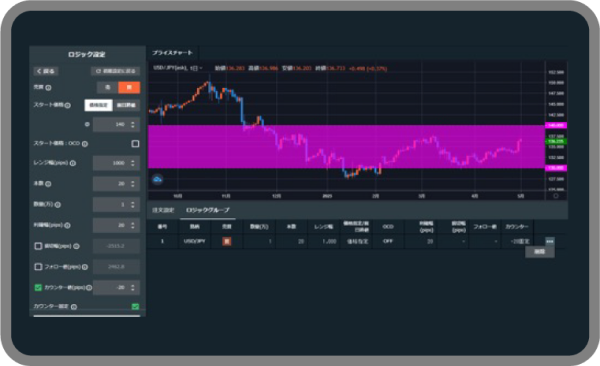Click the OFF cell under the OCO column
The width and height of the screenshot is (600, 366).
tap(388, 242)
